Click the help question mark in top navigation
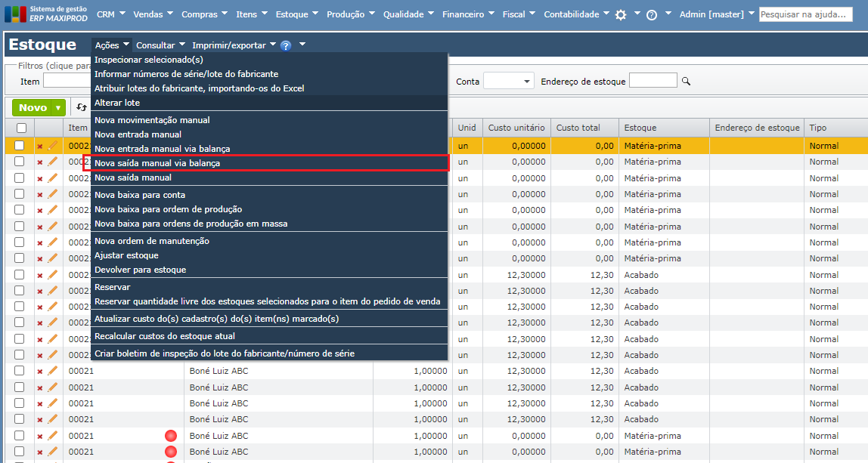This screenshot has height=463, width=868. (x=652, y=14)
